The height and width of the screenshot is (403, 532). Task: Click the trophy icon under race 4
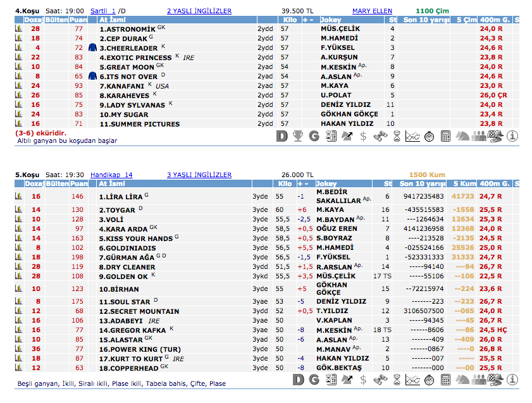pos(298,136)
